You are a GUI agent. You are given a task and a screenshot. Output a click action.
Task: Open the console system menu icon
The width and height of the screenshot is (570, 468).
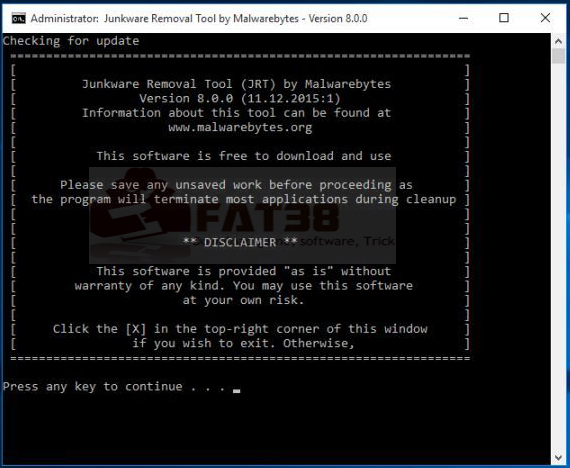[x=19, y=18]
